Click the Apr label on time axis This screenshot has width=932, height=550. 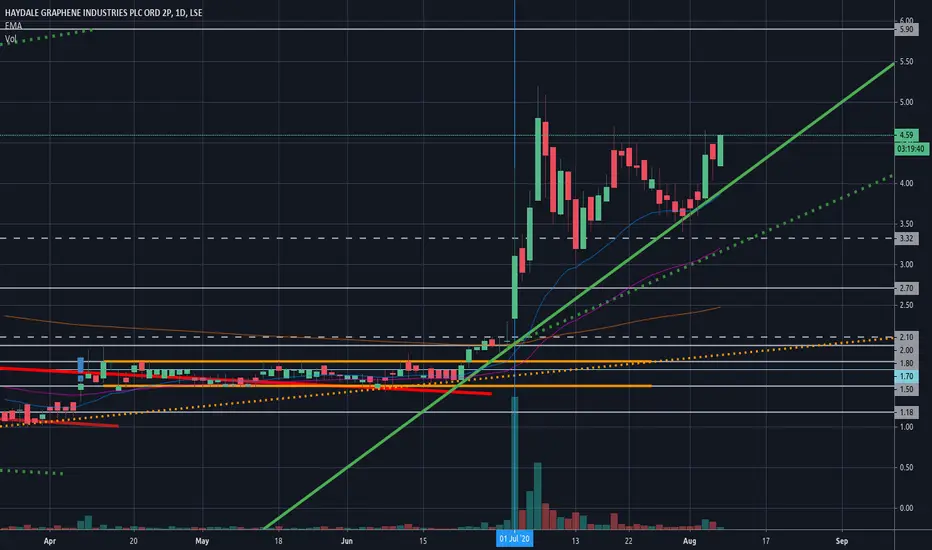[x=50, y=541]
